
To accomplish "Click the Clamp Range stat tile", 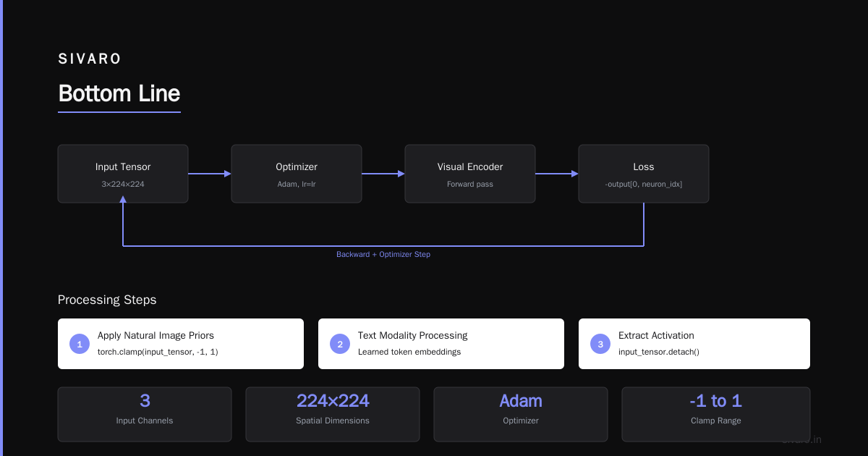I will tap(716, 414).
